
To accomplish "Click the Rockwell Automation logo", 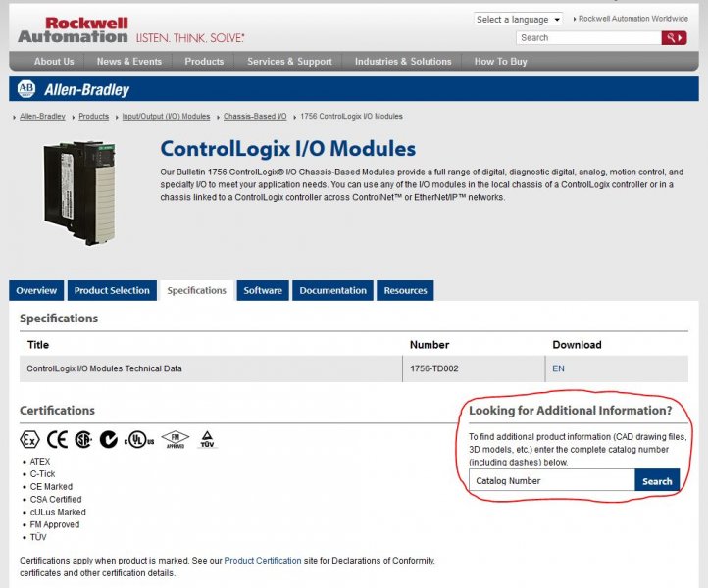I will 73,30.
